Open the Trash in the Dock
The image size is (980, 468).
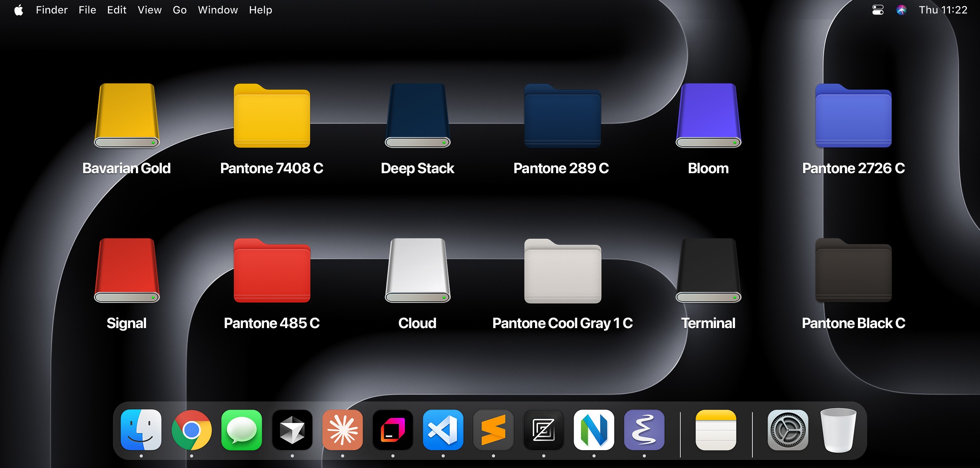coord(838,430)
